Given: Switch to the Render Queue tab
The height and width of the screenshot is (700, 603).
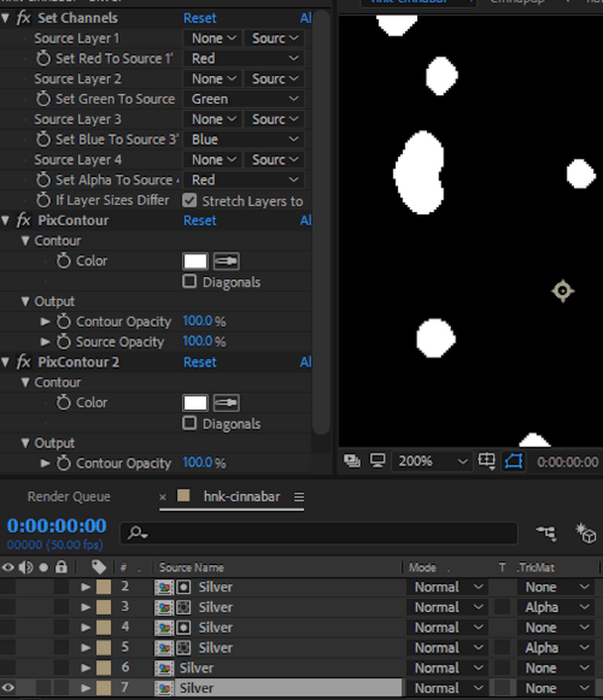Looking at the screenshot, I should (x=69, y=497).
